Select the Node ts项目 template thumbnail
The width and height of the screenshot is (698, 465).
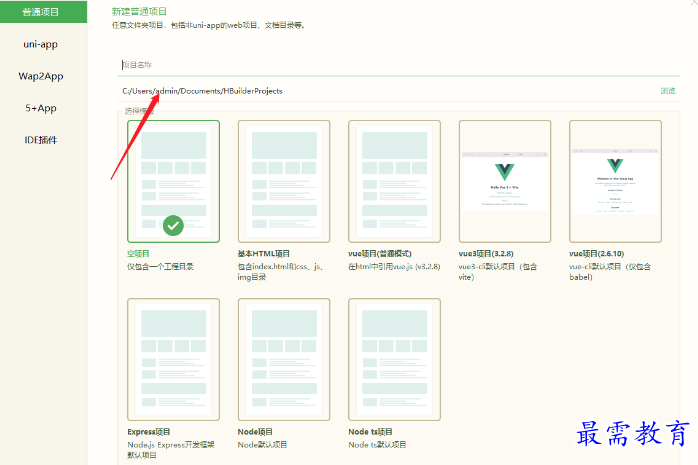point(394,360)
